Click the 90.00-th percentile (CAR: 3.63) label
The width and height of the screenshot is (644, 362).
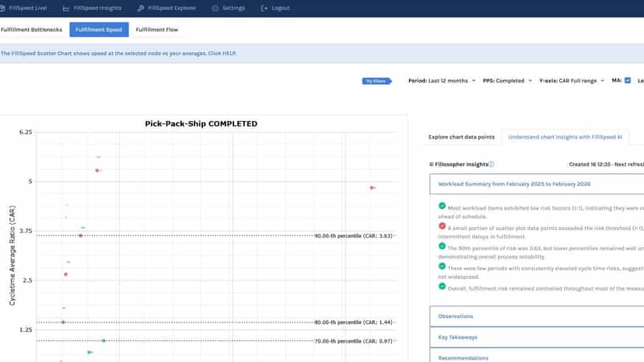[x=353, y=236]
